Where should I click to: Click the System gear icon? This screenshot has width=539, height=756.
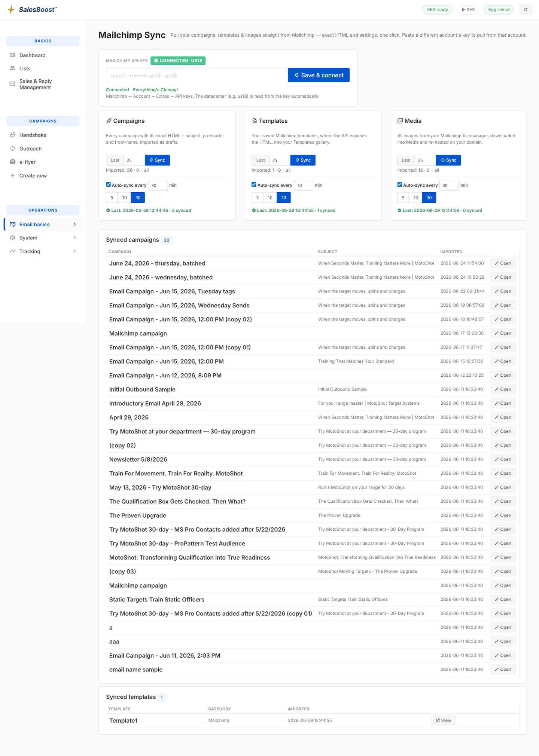point(13,238)
